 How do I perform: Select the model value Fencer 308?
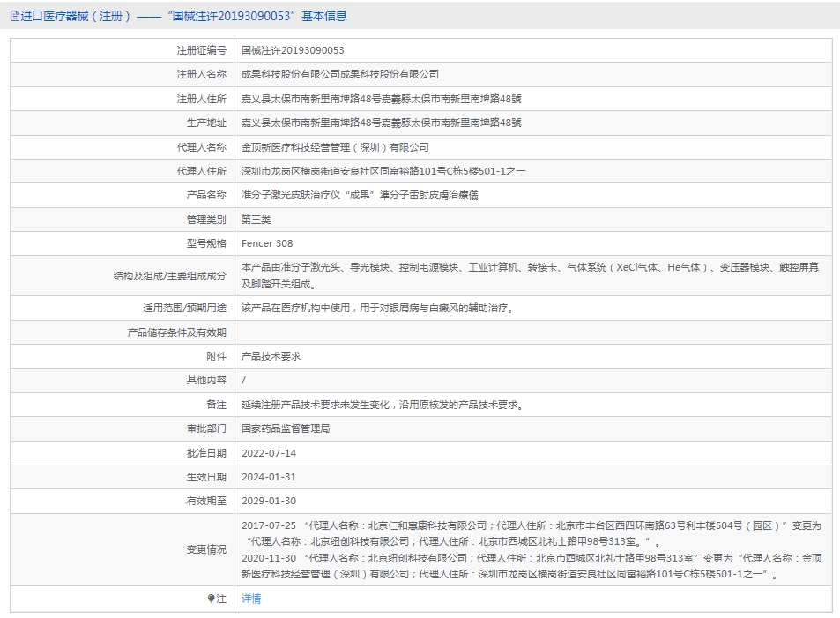pyautogui.click(x=267, y=243)
